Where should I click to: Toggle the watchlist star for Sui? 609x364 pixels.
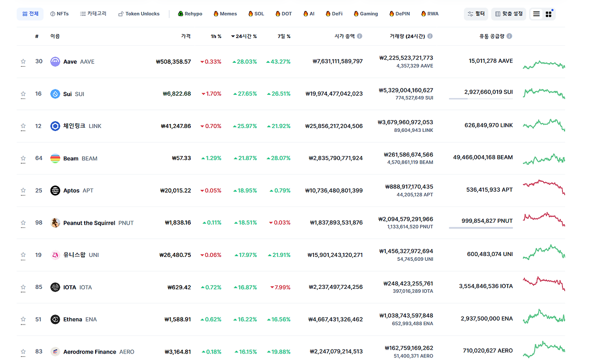pyautogui.click(x=23, y=94)
